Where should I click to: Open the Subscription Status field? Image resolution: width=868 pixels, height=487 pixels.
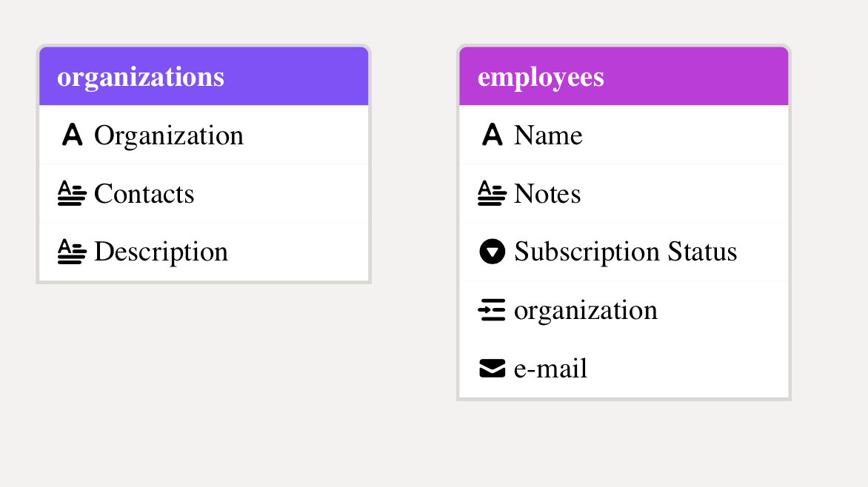[625, 252]
